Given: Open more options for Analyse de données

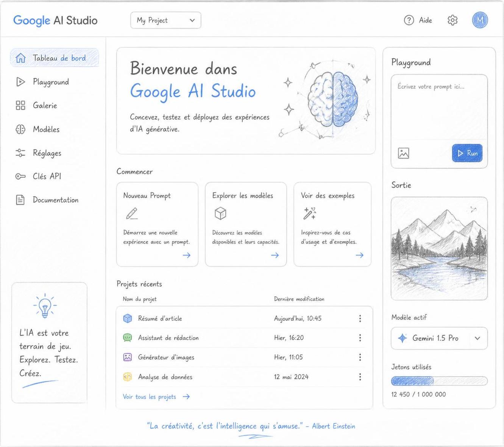Looking at the screenshot, I should tap(360, 377).
